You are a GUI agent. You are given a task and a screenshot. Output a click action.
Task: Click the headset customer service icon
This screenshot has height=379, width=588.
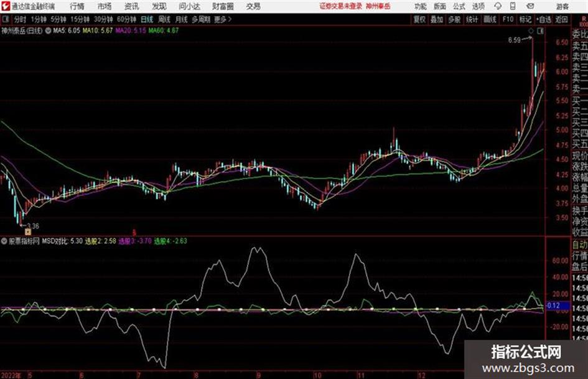[x=498, y=6]
